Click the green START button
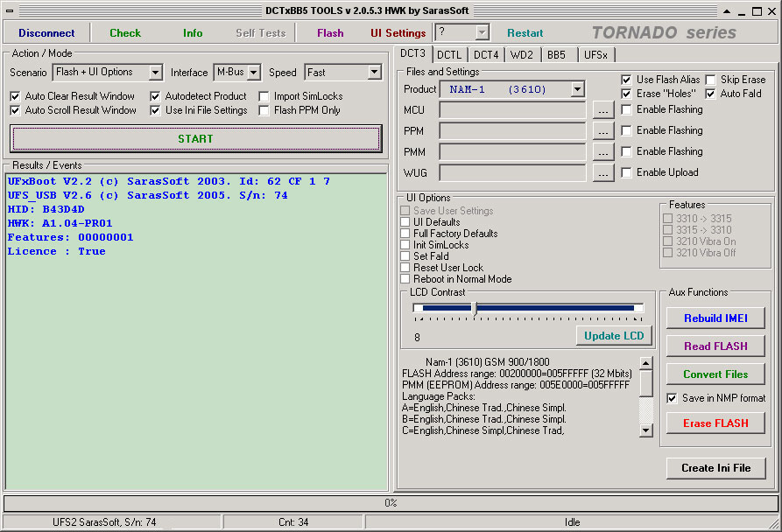The height and width of the screenshot is (532, 782). pyautogui.click(x=195, y=138)
